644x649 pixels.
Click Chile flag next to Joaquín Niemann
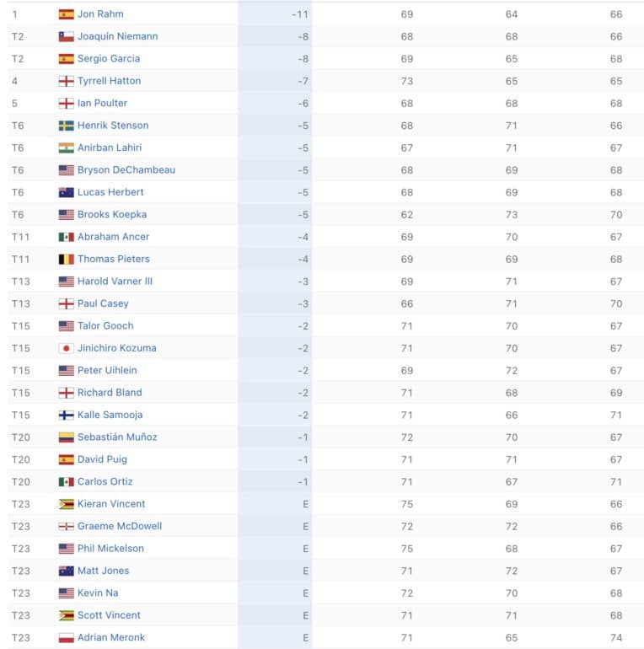tap(67, 36)
